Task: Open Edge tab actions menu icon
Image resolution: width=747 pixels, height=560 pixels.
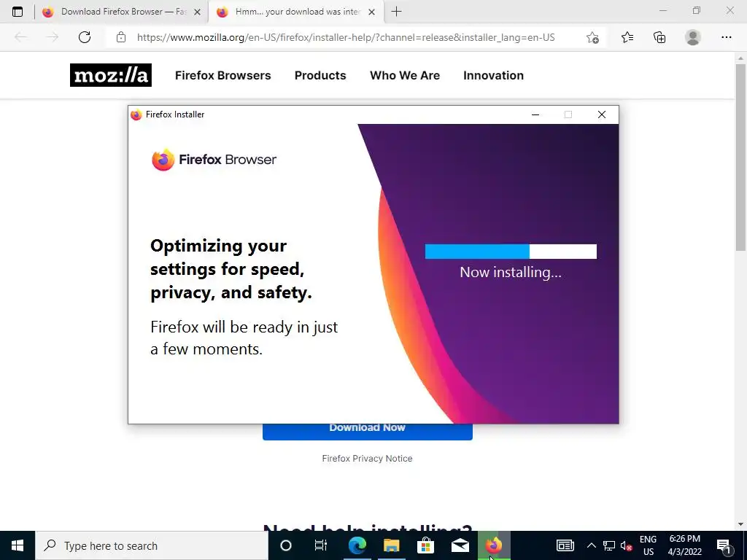Action: (18, 12)
